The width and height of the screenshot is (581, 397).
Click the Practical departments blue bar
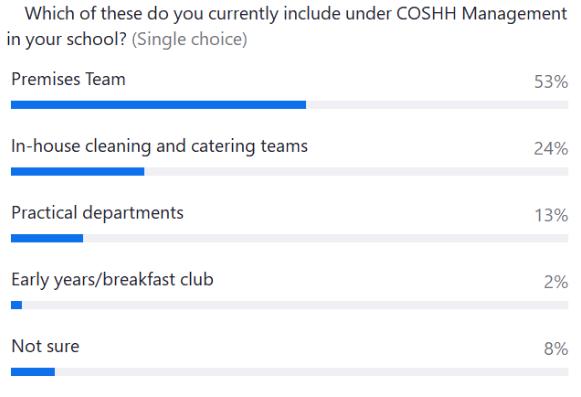click(47, 238)
